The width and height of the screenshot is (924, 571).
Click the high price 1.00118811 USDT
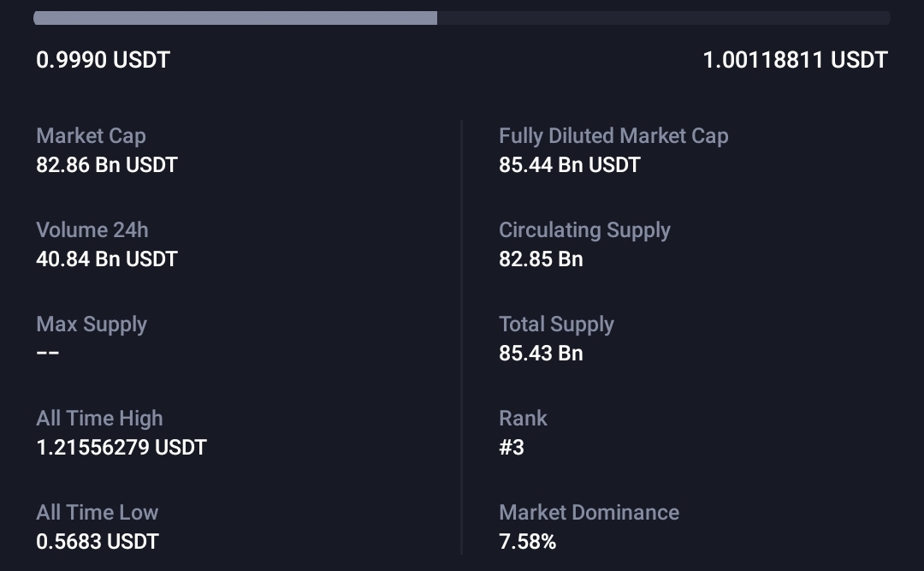pyautogui.click(x=795, y=60)
